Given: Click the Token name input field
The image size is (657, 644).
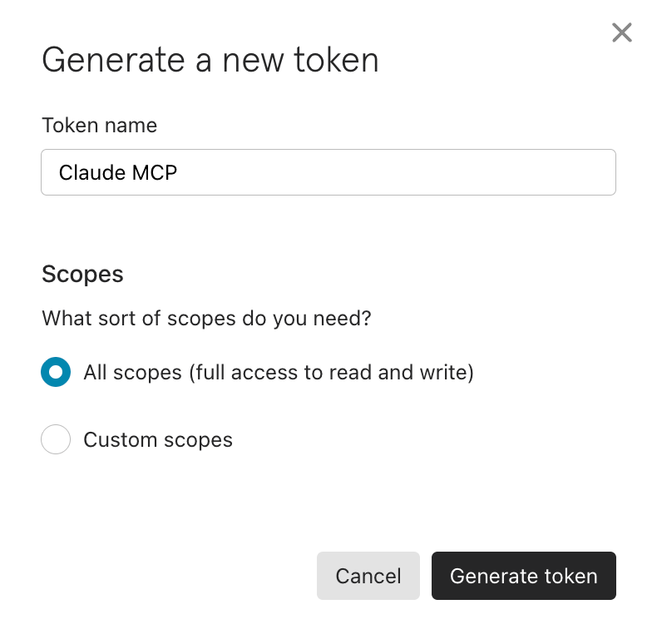Looking at the screenshot, I should point(328,172).
